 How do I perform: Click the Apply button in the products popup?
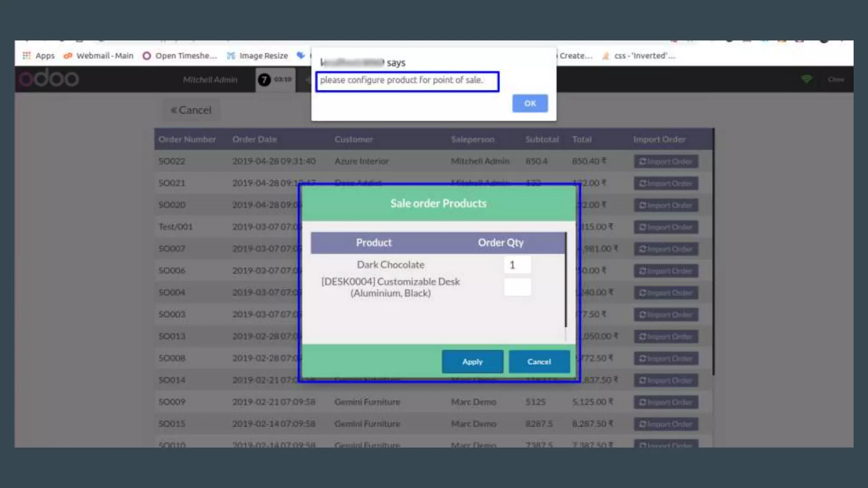point(472,362)
